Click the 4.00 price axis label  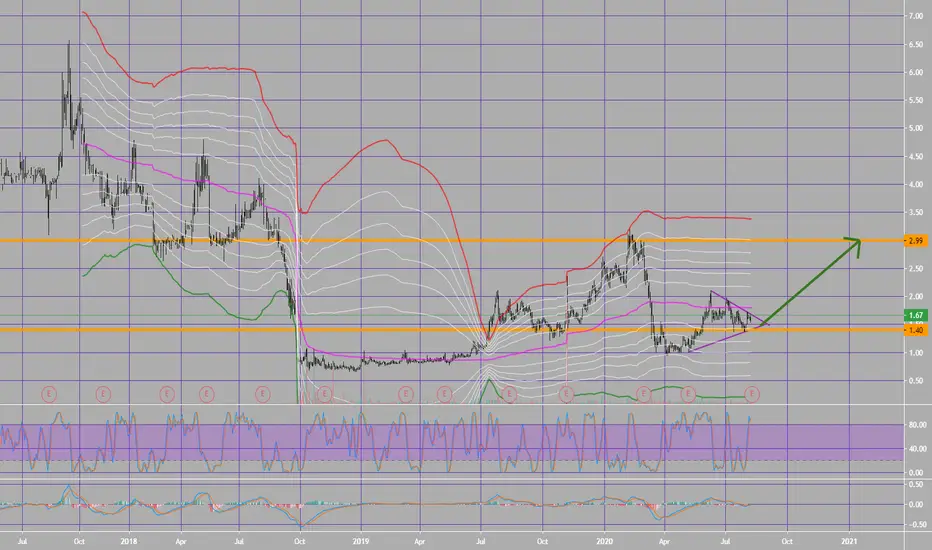point(915,185)
